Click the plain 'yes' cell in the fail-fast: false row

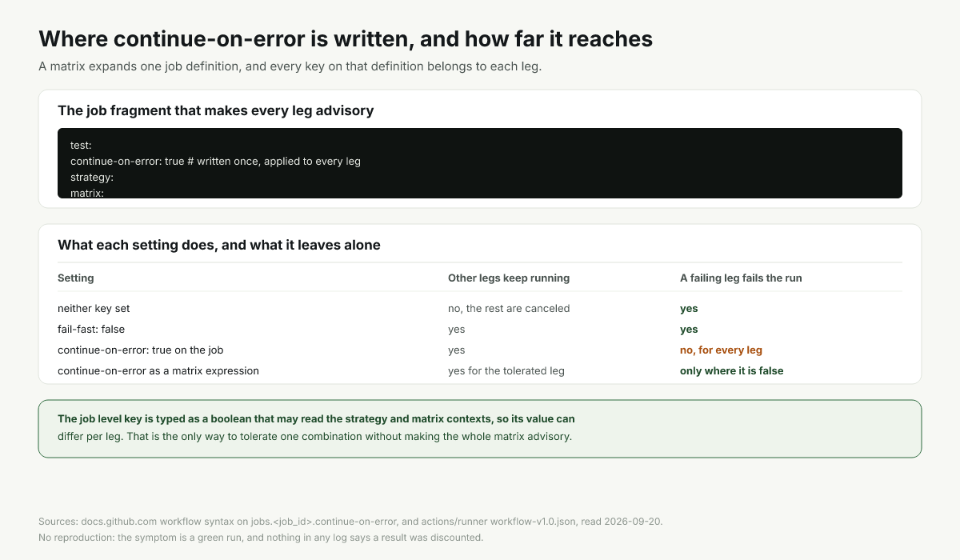457,329
